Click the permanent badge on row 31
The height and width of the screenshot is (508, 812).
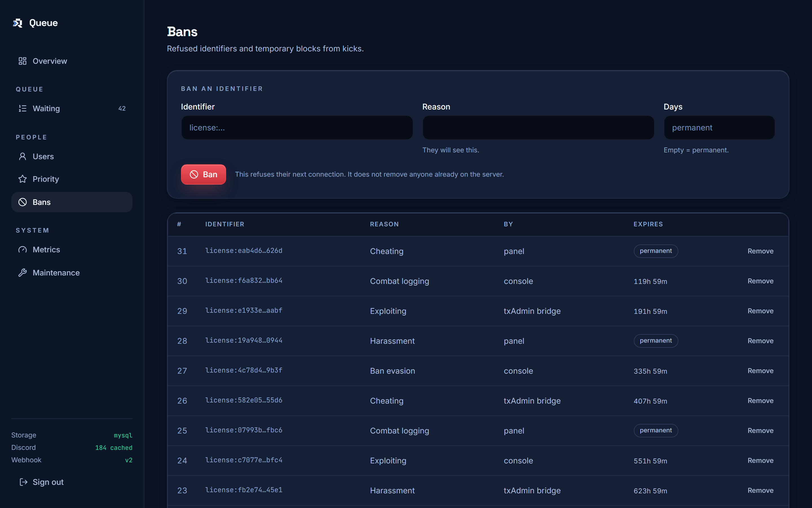pos(656,251)
